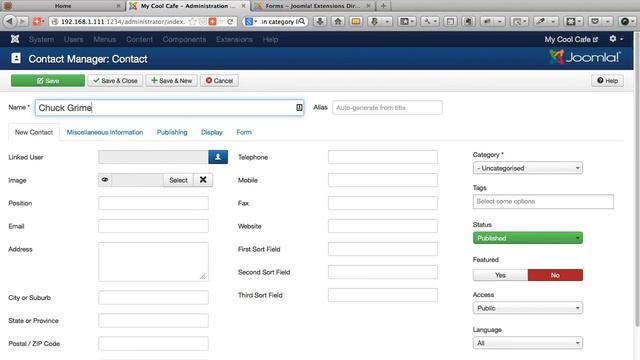Switch to Miscellaneous Information tab
This screenshot has width=640, height=360.
(x=105, y=132)
